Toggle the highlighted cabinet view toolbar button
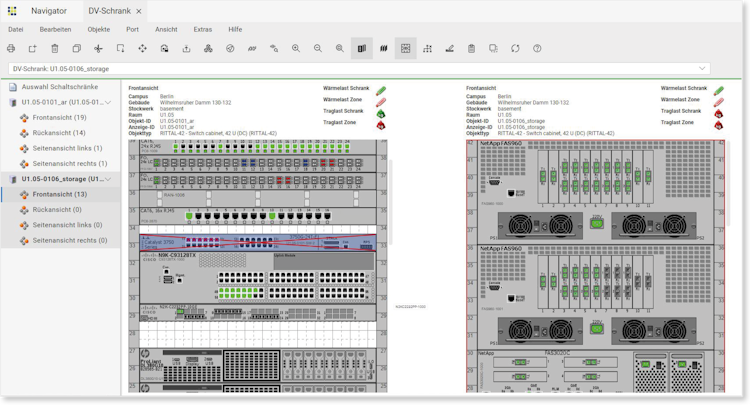 (362, 48)
